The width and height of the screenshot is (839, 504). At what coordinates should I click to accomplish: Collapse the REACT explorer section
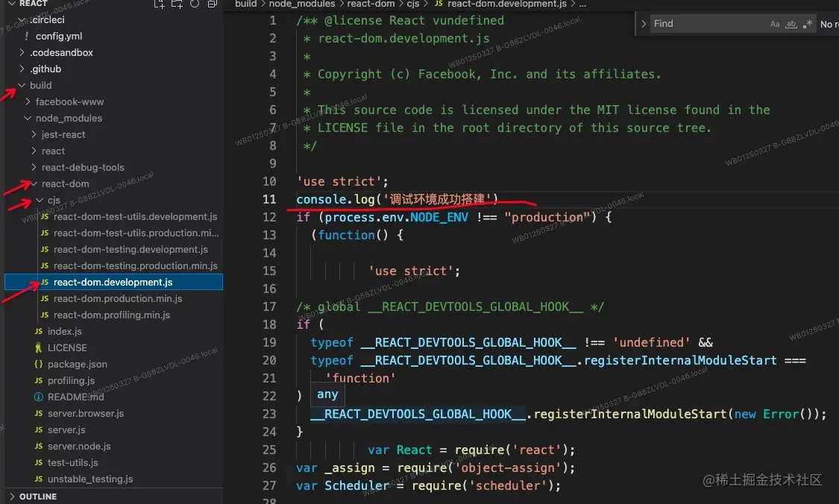tap(12, 3)
